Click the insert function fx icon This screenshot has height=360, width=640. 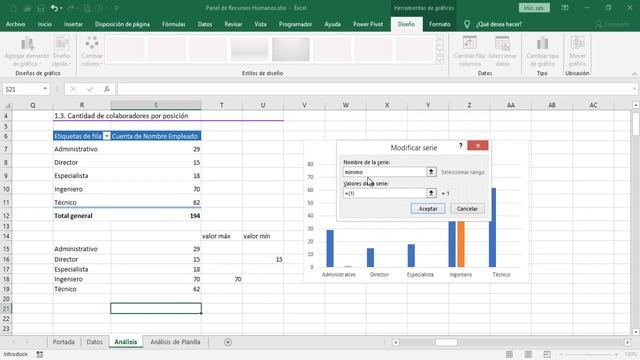tap(107, 89)
